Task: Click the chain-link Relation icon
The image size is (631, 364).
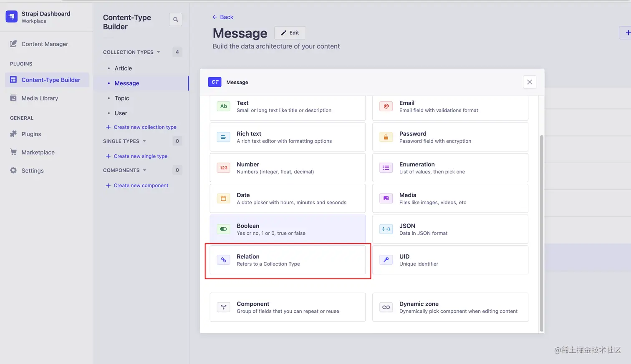Action: pyautogui.click(x=224, y=260)
